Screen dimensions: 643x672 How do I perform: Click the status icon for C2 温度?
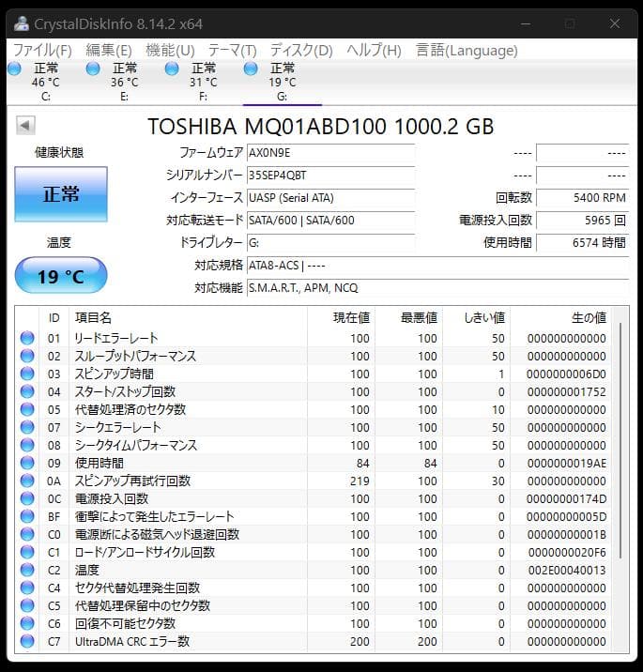(x=27, y=570)
